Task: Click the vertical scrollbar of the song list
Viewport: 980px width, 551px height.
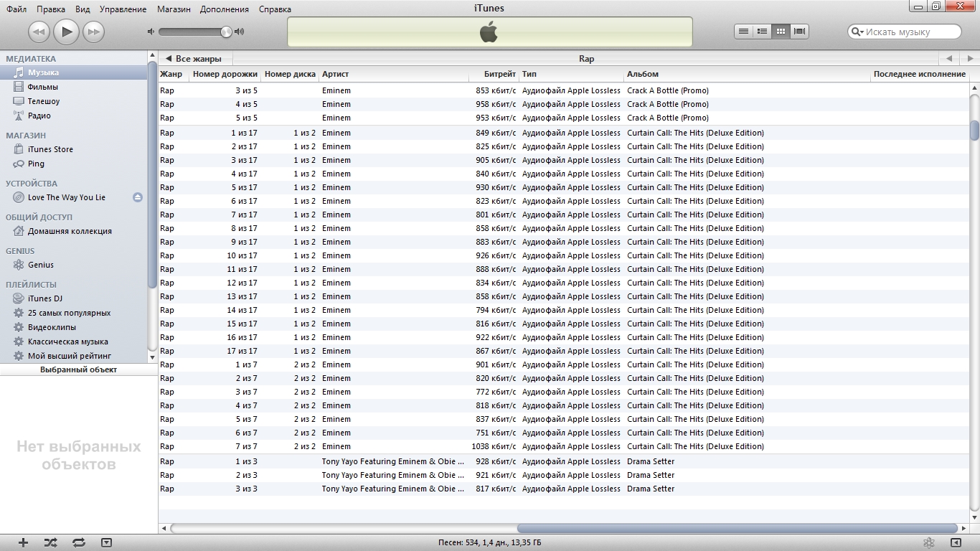Action: (x=974, y=130)
